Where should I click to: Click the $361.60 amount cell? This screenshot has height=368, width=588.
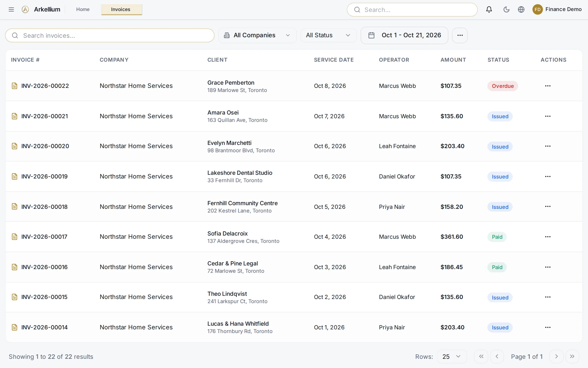(x=452, y=237)
